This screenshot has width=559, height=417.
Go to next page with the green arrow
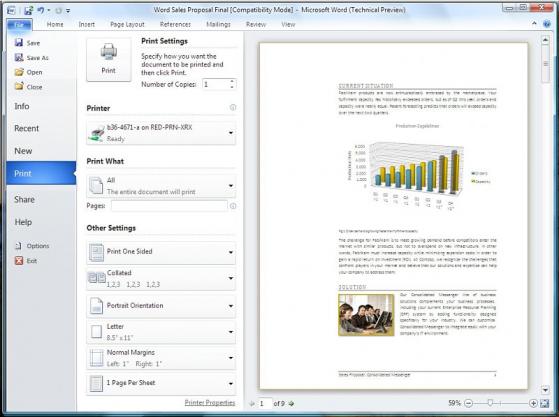(x=291, y=403)
